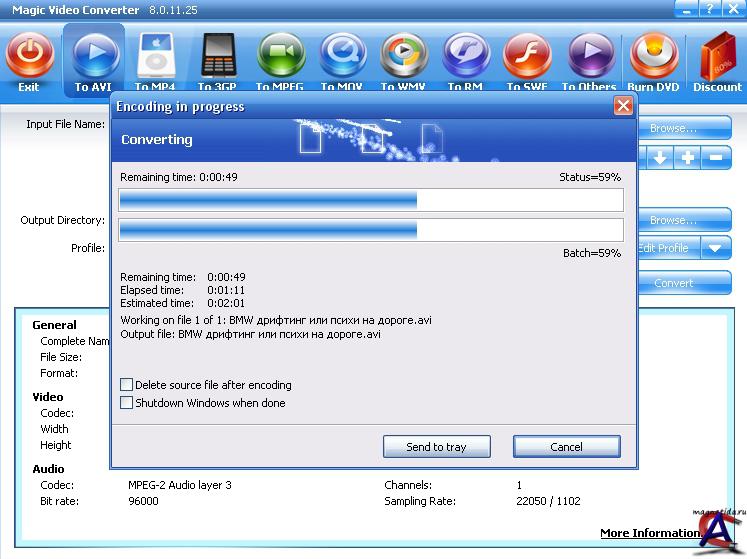This screenshot has width=747, height=559.
Task: Select the To WMV media player icon
Action: (x=404, y=57)
